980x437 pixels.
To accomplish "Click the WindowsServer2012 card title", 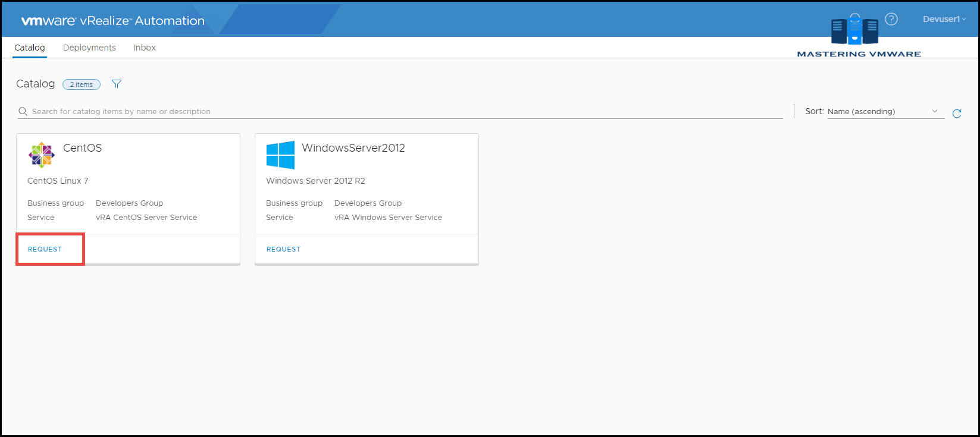I will click(353, 148).
